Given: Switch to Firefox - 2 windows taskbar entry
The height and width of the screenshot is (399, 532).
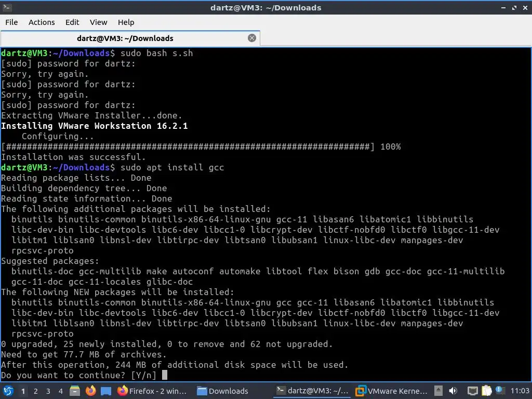Looking at the screenshot, I should click(152, 391).
